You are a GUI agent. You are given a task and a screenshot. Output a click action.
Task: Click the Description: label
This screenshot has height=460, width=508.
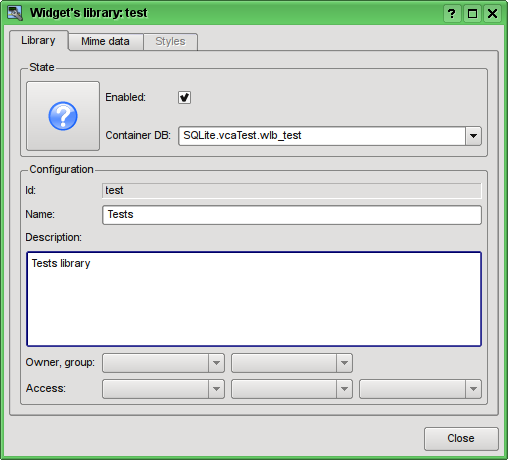53,237
